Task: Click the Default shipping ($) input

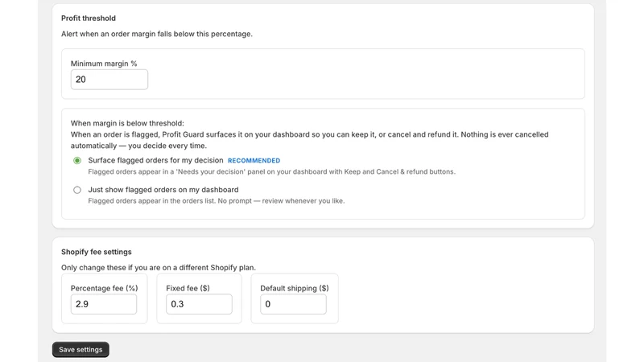Action: [293, 304]
